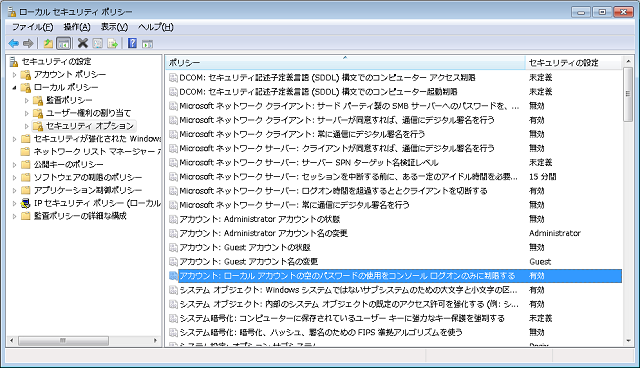The width and height of the screenshot is (640, 368).
Task: Open the 操作(A) menu
Action: click(x=77, y=27)
